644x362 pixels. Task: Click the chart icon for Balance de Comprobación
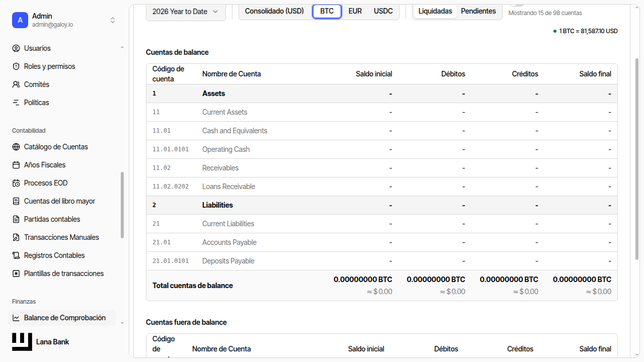(x=16, y=318)
